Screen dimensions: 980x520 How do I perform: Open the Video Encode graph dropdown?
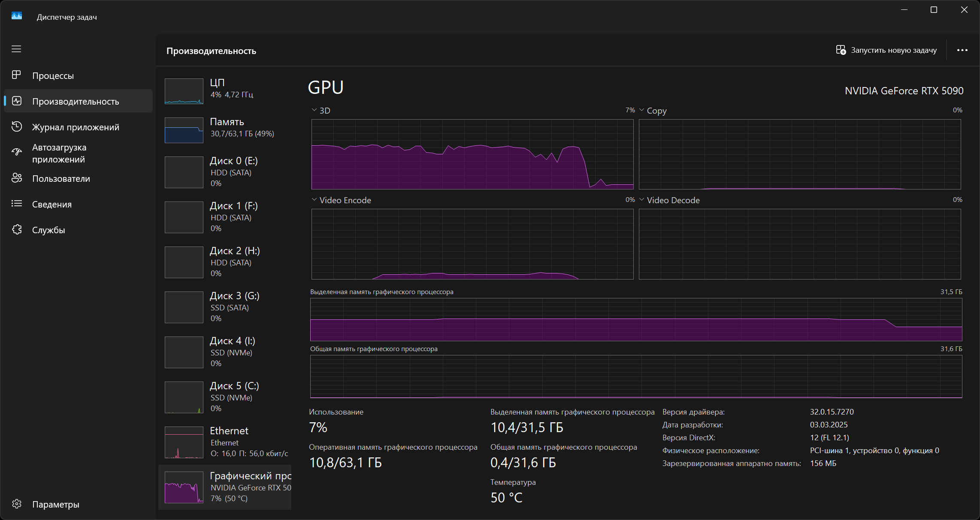point(315,200)
